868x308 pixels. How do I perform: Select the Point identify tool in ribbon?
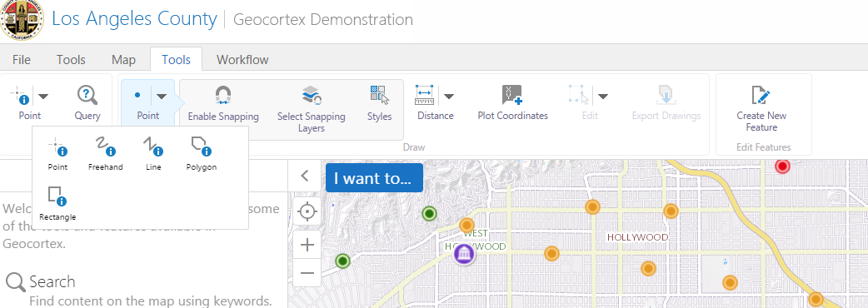22,103
